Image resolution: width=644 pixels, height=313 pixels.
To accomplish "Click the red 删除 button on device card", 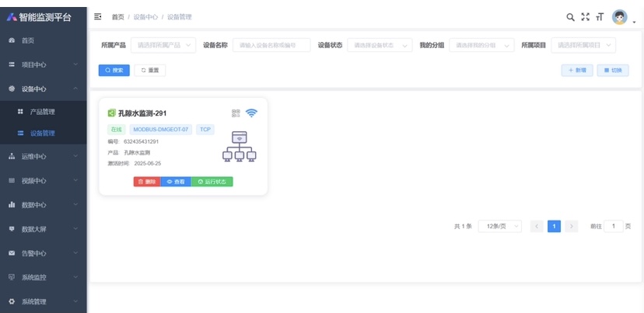I will pos(146,182).
